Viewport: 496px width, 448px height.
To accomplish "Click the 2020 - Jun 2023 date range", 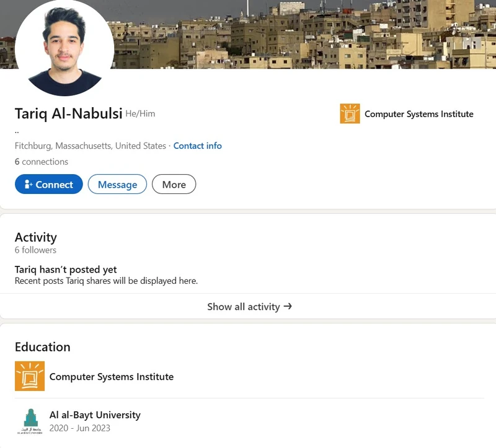I will (x=80, y=428).
